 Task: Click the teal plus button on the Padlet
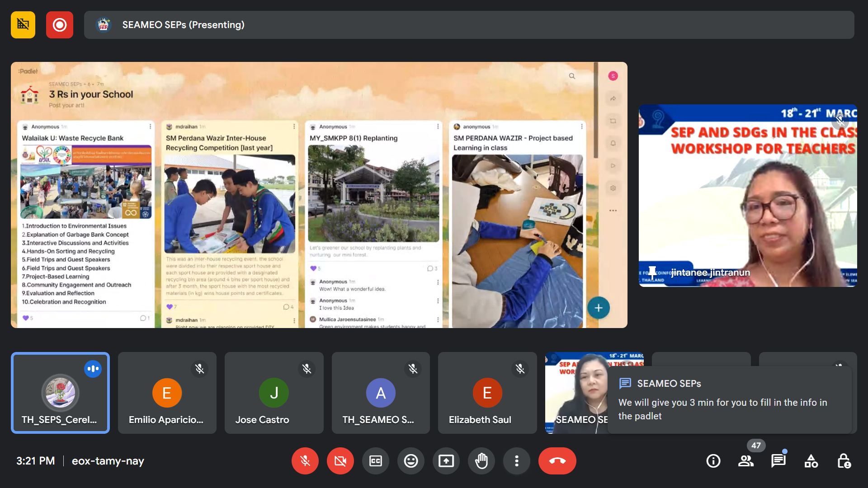[x=599, y=308]
